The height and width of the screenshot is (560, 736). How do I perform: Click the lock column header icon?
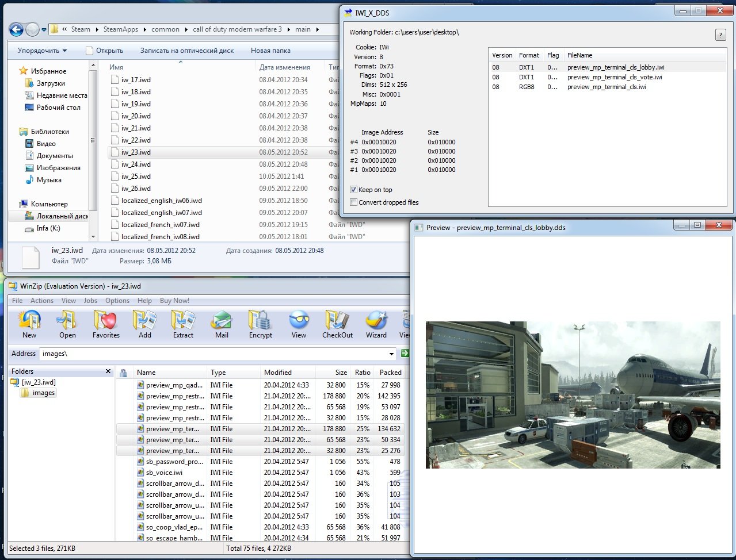tap(123, 373)
